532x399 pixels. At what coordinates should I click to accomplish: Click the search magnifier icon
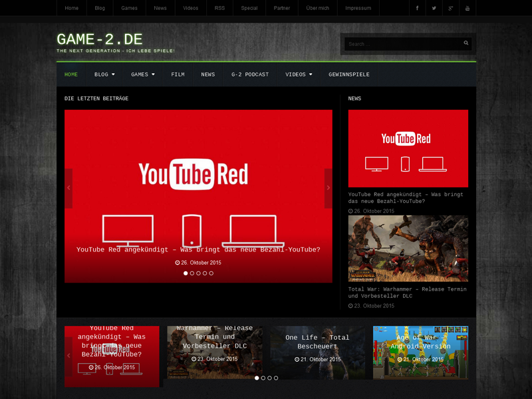[x=466, y=43]
